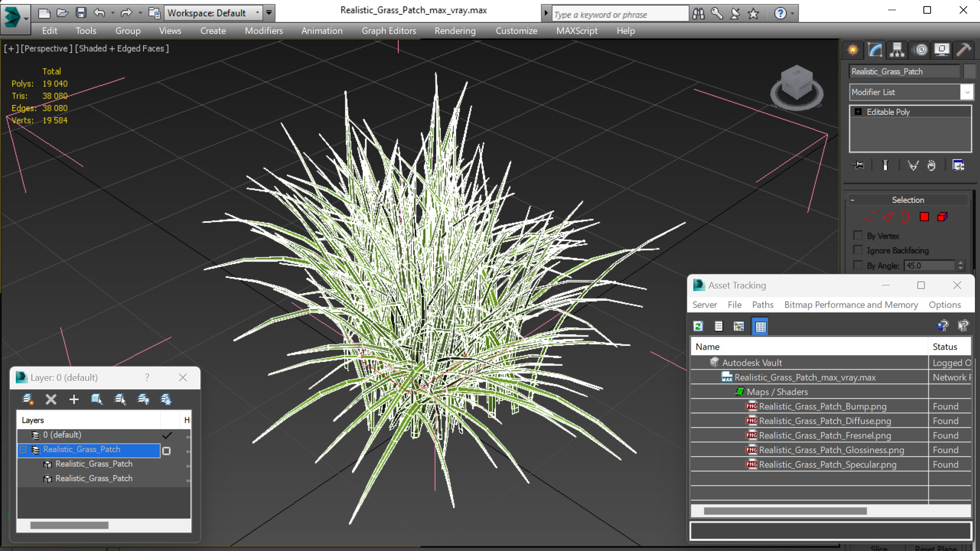The width and height of the screenshot is (980, 551).
Task: Click the Create New Layer icon
Action: [x=28, y=399]
